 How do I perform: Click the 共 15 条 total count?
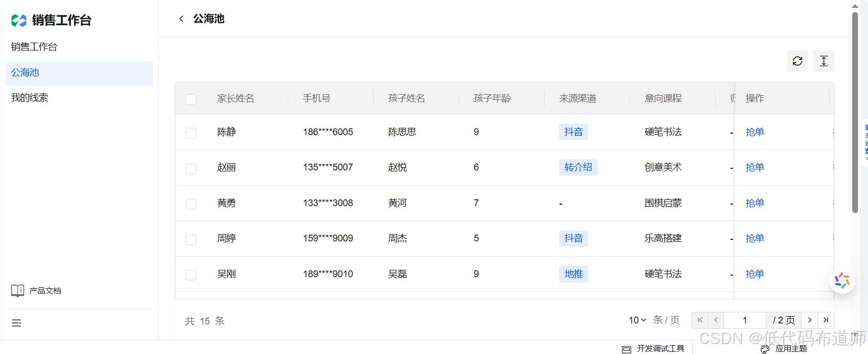coord(205,321)
